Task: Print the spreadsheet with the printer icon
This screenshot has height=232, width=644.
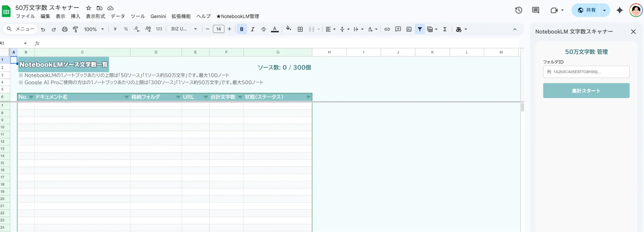Action: [65, 29]
